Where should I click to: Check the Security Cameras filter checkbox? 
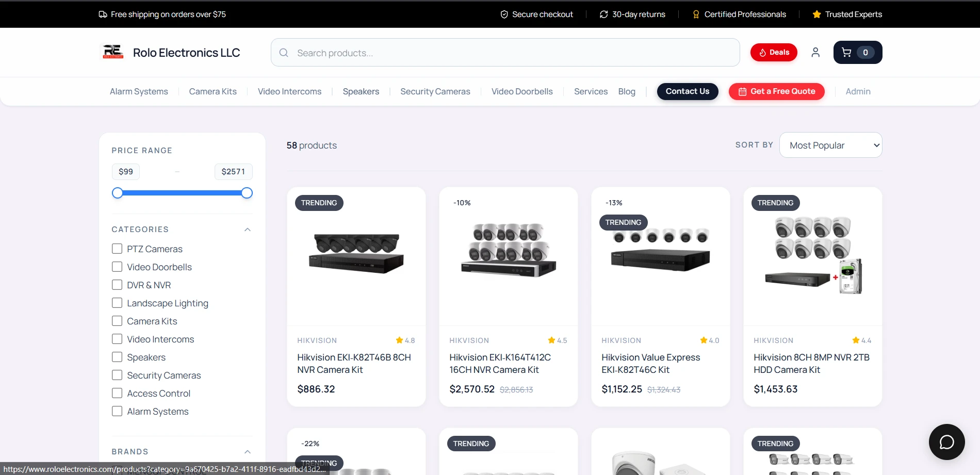tap(117, 375)
